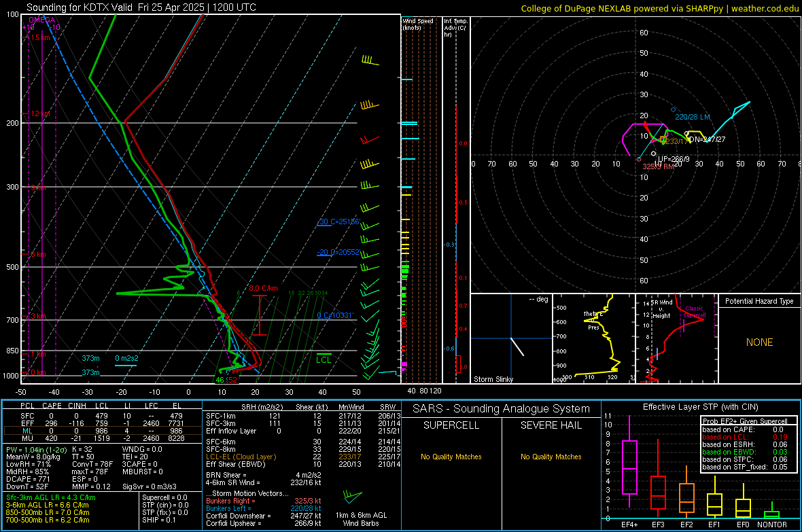Click the DCAPE = 771 value
This screenshot has width=802, height=532.
pos(28,479)
